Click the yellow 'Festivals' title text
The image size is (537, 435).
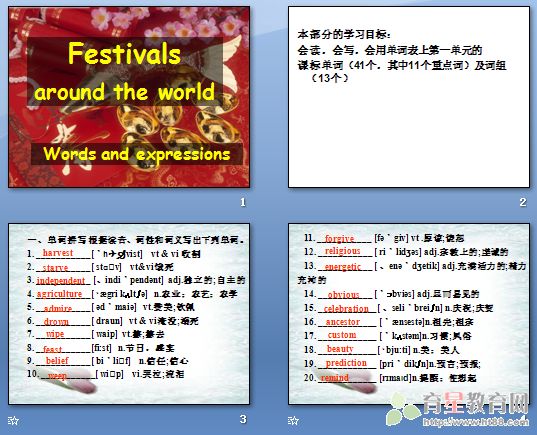click(124, 53)
